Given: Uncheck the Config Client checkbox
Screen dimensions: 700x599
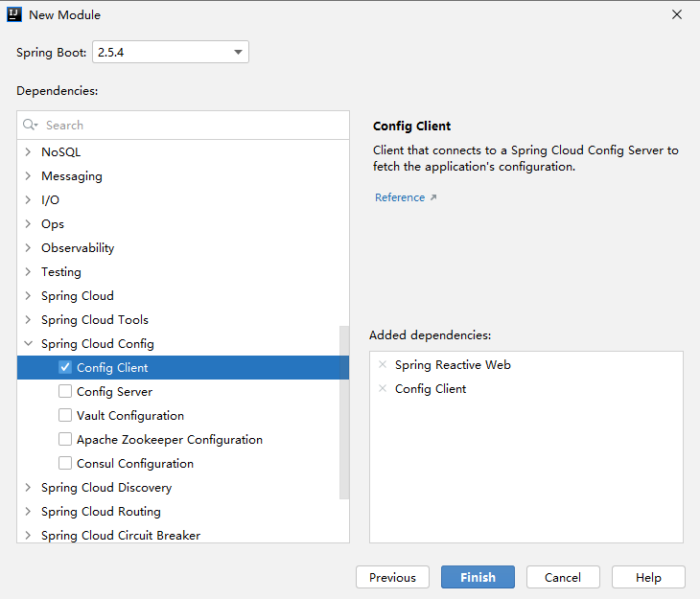Looking at the screenshot, I should (65, 367).
